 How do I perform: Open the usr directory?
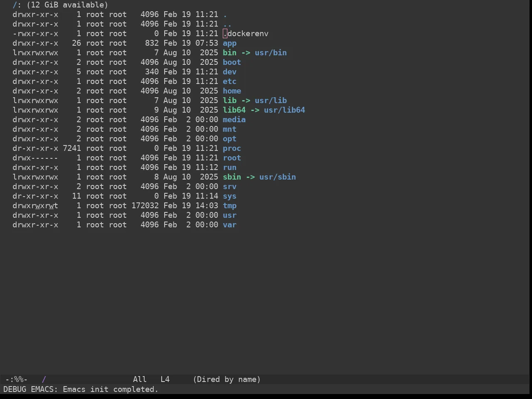229,215
